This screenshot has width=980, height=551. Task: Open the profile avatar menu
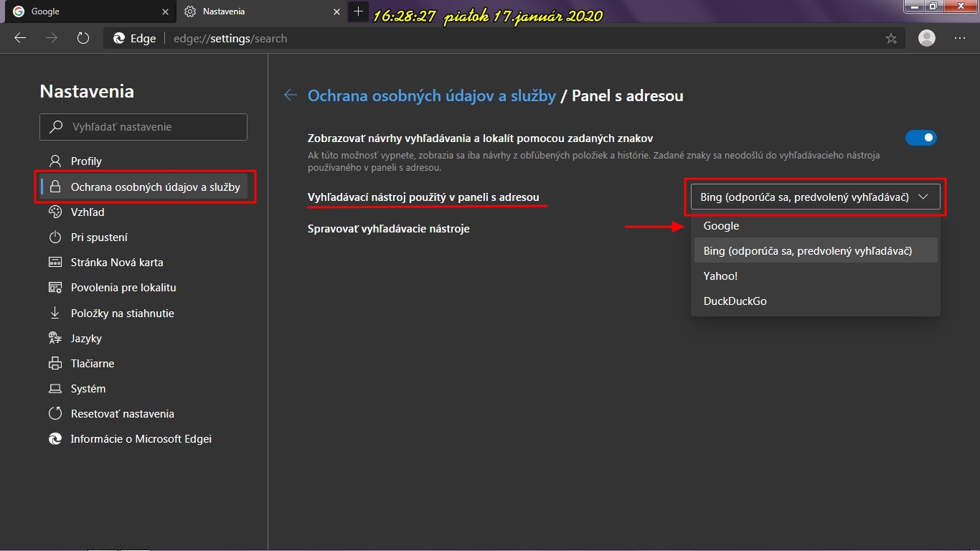[x=927, y=38]
